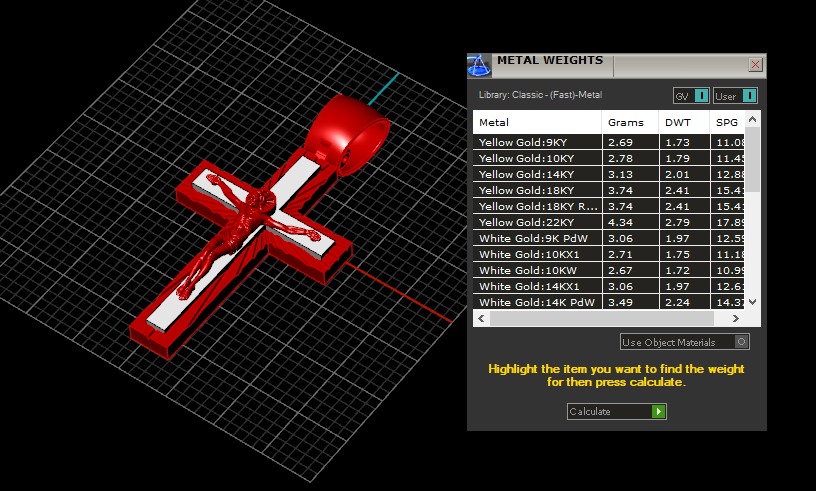Click the horizontal scrollbar track

602,318
